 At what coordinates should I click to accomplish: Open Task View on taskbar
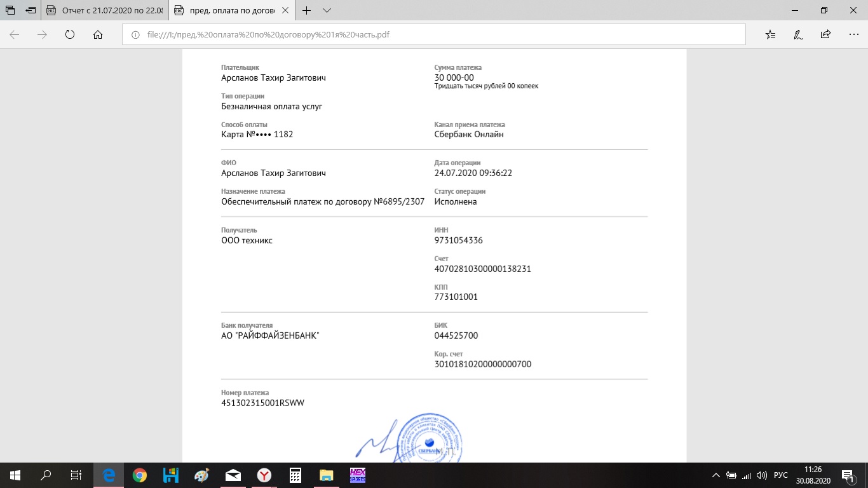pos(76,475)
